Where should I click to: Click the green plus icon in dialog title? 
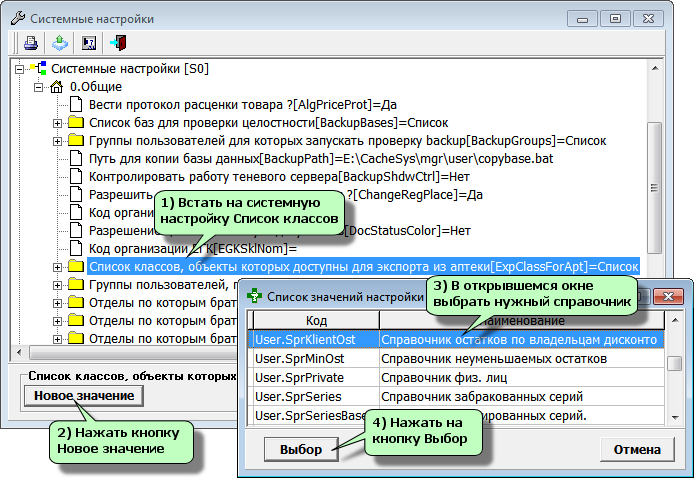click(x=255, y=296)
